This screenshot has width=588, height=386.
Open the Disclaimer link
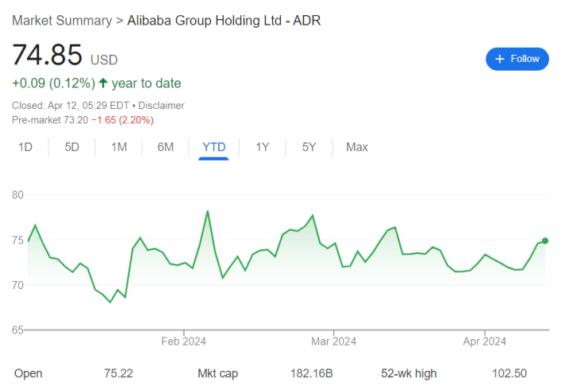click(x=162, y=105)
